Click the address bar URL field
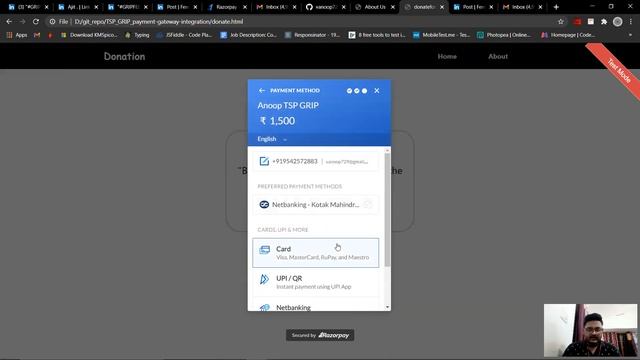This screenshot has height=360, width=640. point(306,22)
